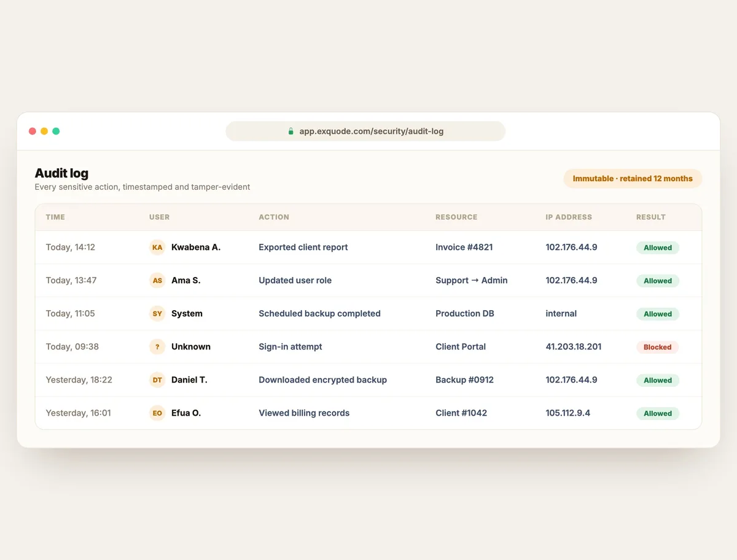Click IP 102.176.44.9 in Ama S. row
This screenshot has width=737, height=560.
coord(571,281)
